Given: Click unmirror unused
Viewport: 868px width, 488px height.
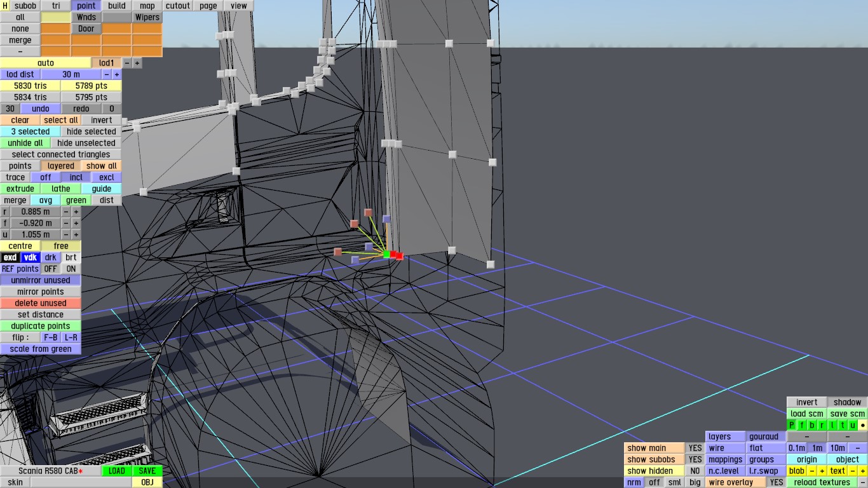Looking at the screenshot, I should 41,280.
